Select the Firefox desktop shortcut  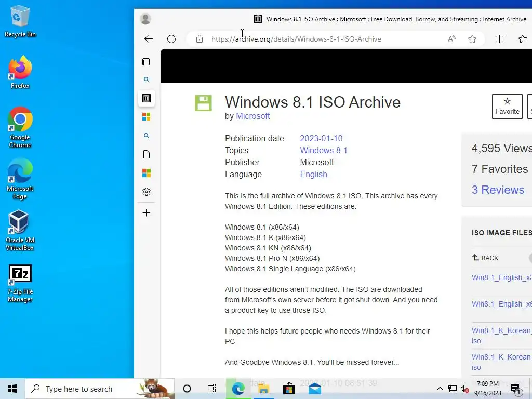(x=20, y=72)
